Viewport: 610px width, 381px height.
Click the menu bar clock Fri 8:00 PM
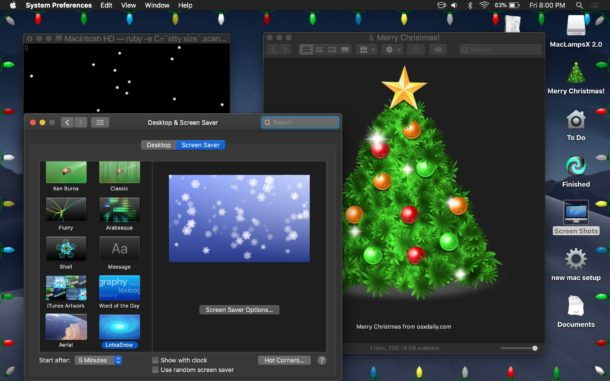coord(547,5)
